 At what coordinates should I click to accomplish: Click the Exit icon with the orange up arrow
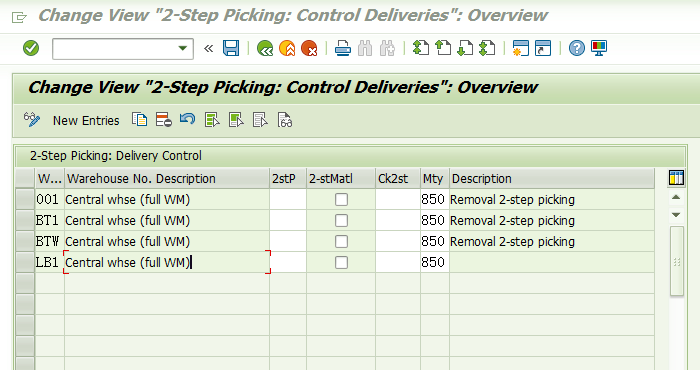click(x=287, y=48)
